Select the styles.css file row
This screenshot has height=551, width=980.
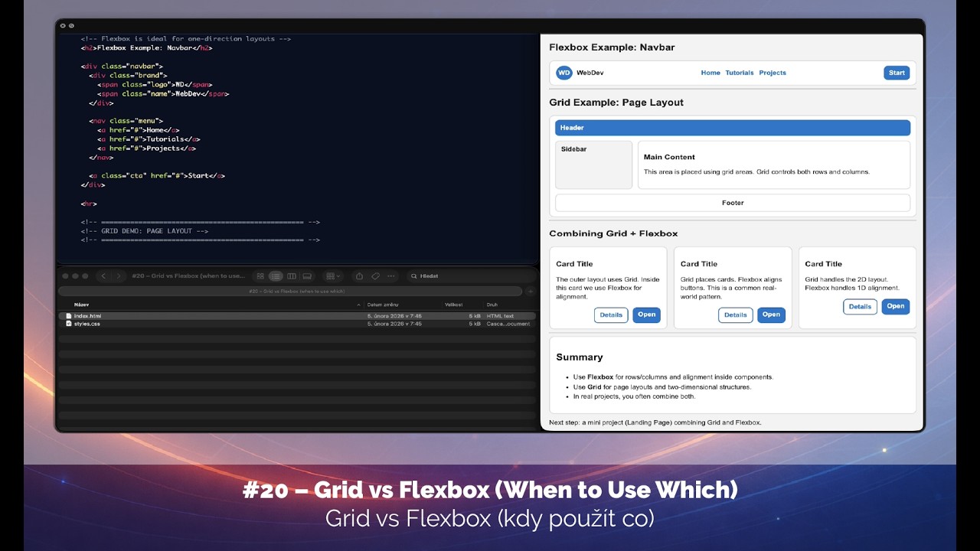click(297, 324)
